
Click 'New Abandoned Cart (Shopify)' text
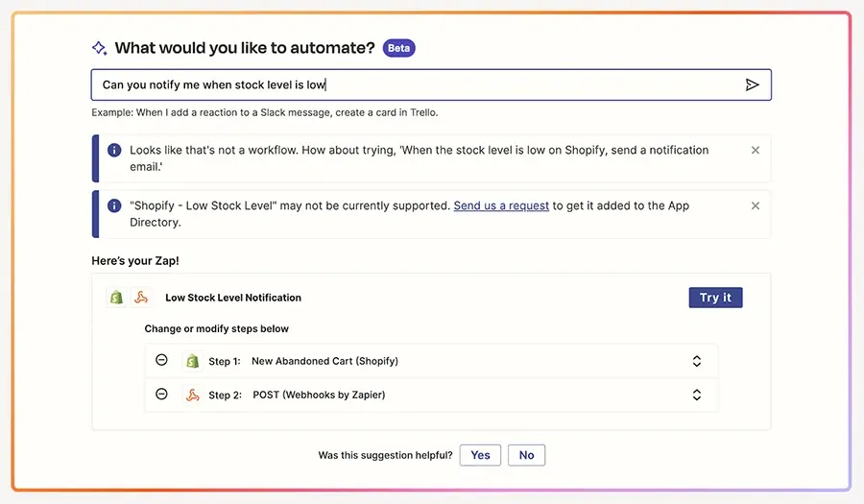tap(324, 361)
